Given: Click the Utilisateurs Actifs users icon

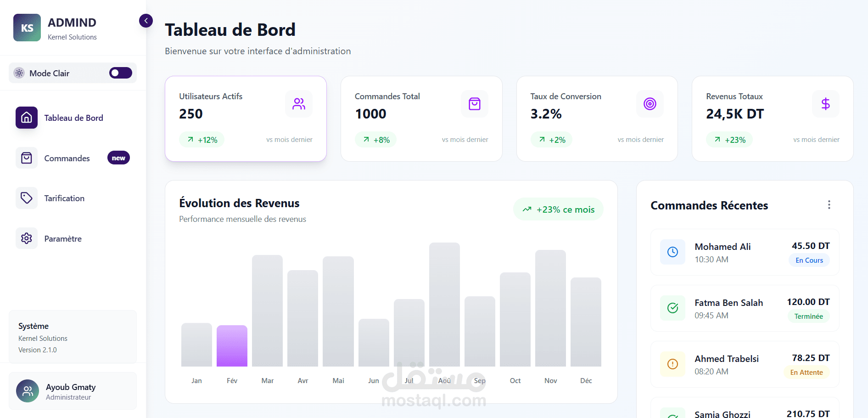Looking at the screenshot, I should point(299,104).
